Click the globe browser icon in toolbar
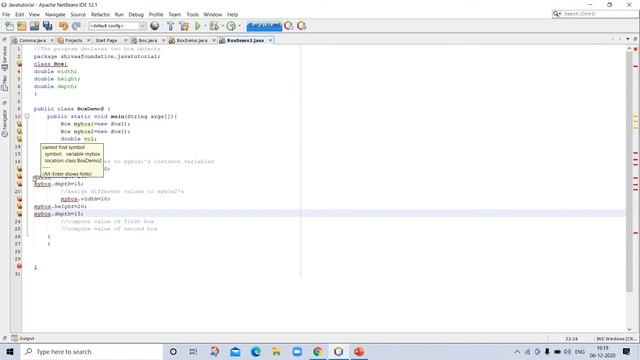 pyautogui.click(x=155, y=26)
